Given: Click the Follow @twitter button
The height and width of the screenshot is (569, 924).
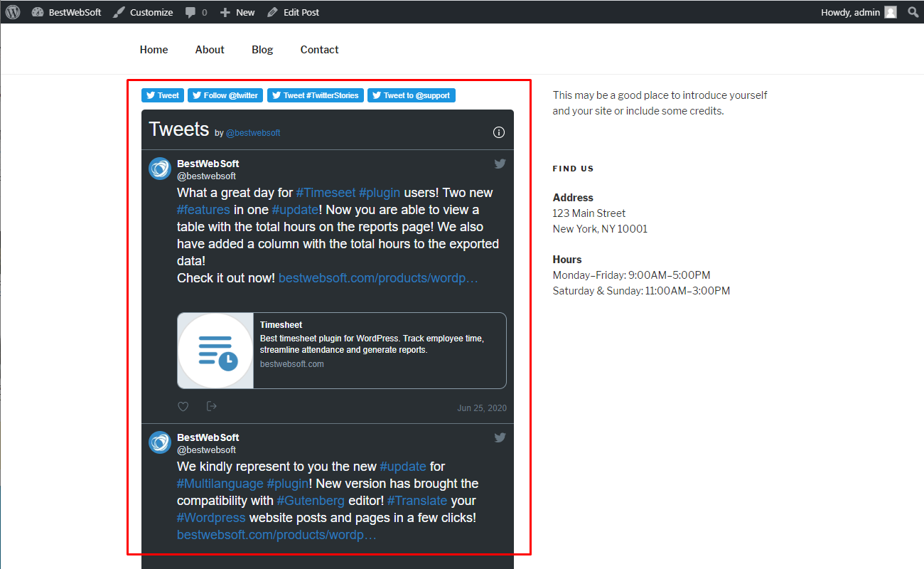Looking at the screenshot, I should [x=225, y=95].
